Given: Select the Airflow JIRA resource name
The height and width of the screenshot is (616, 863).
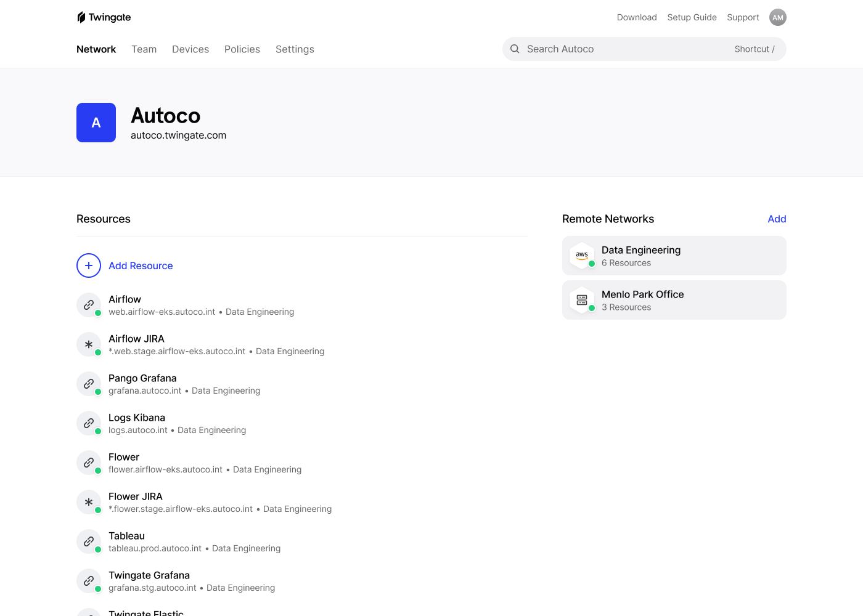Looking at the screenshot, I should coord(136,339).
